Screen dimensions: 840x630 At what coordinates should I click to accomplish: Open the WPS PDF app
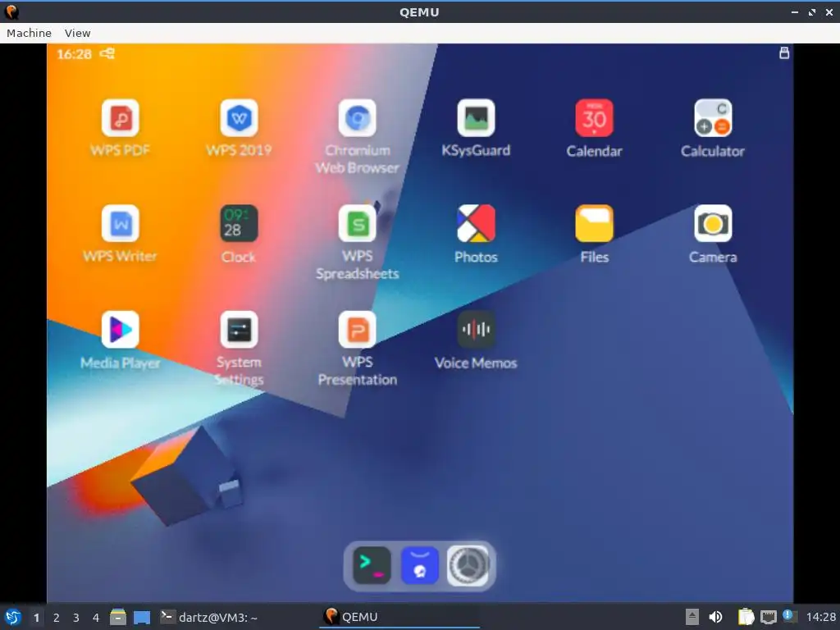tap(120, 118)
